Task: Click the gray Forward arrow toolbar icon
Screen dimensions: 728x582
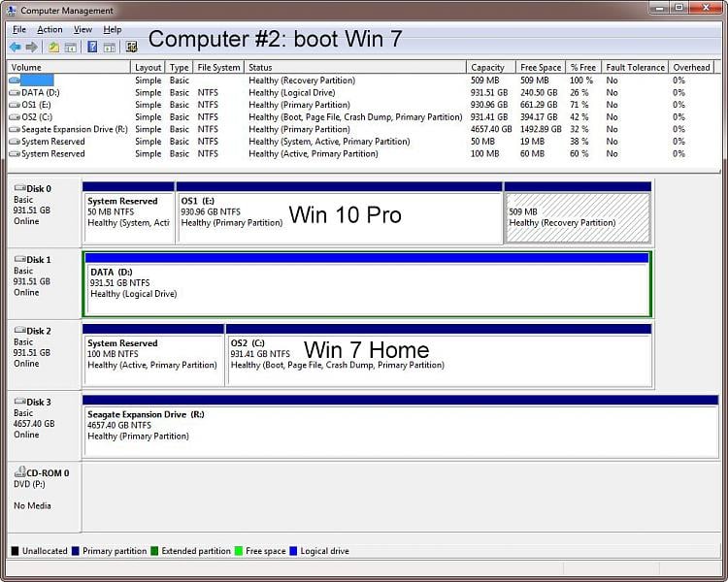Action: (x=32, y=47)
